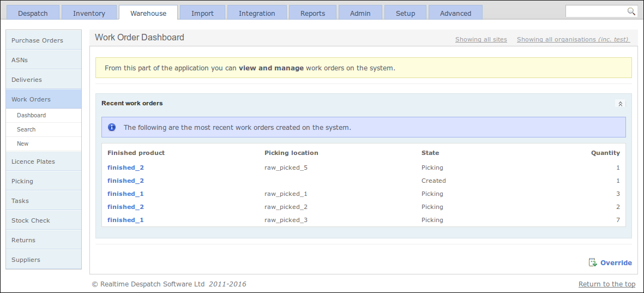This screenshot has width=644, height=293.
Task: Open finished_1 work order with raw_picked_1
Action: (125, 194)
